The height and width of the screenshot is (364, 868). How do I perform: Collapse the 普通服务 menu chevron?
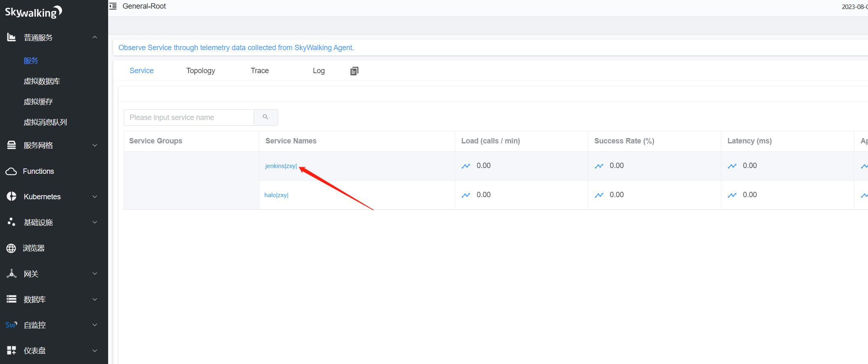point(95,37)
